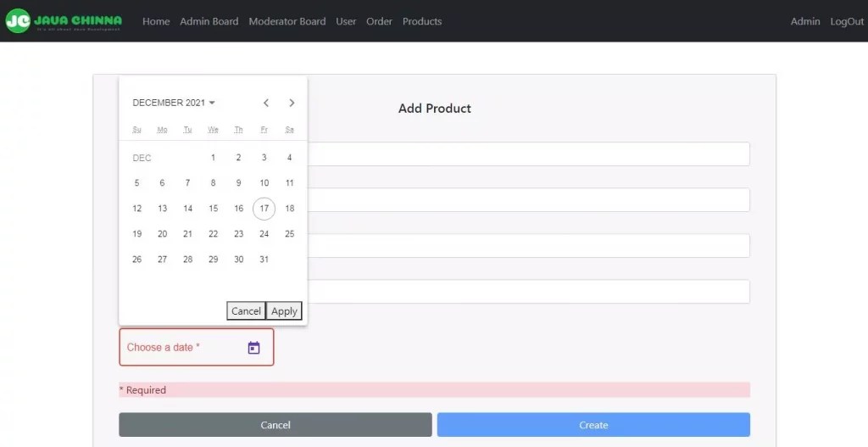The image size is (868, 447).
Task: Select December 9 in calendar
Action: 238,183
